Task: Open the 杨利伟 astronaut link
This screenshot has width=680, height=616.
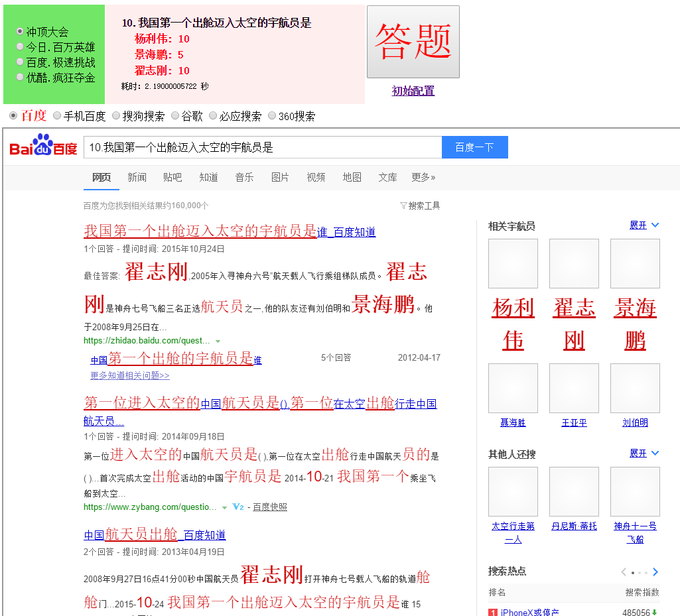Action: (513, 324)
